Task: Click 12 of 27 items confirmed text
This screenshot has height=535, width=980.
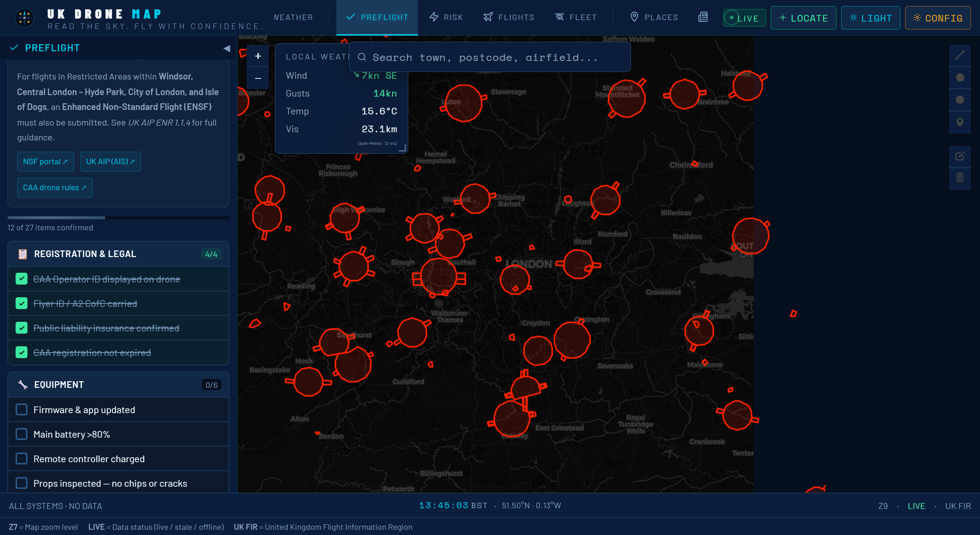Action: [x=50, y=228]
